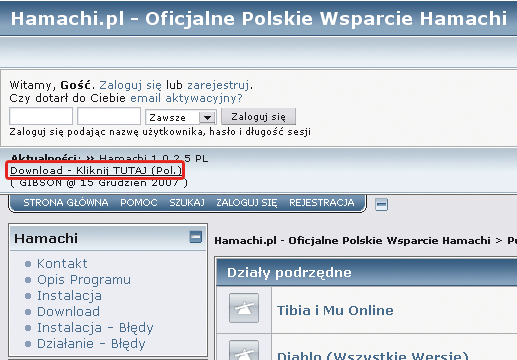The width and height of the screenshot is (517, 360).
Task: Go to STRONA GŁÓWNA menu item
Action: 66,203
